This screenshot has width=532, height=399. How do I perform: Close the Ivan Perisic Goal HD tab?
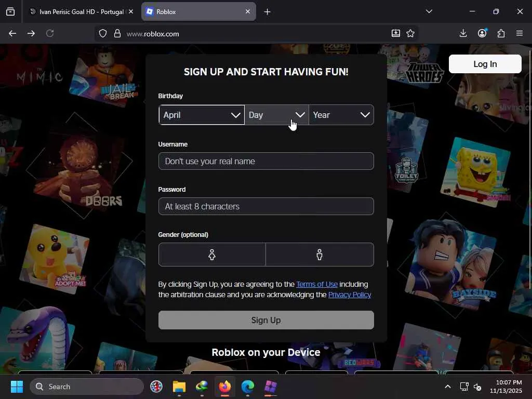pyautogui.click(x=131, y=11)
